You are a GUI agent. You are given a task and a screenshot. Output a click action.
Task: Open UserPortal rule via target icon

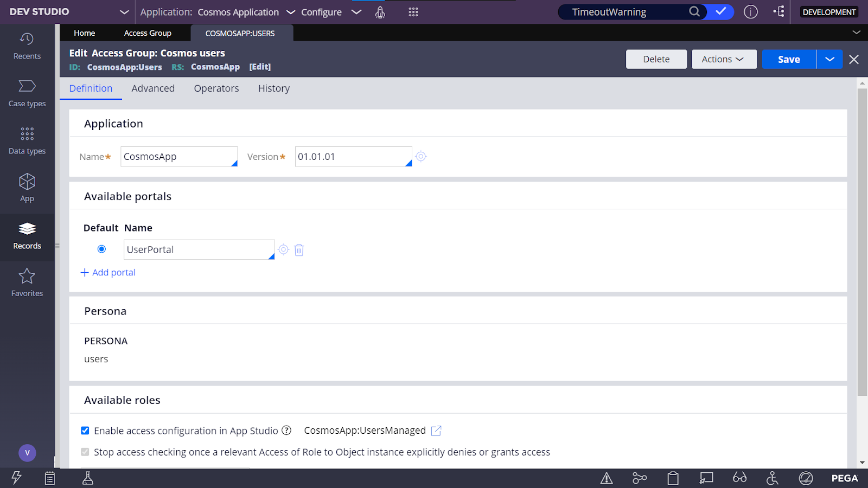283,249
